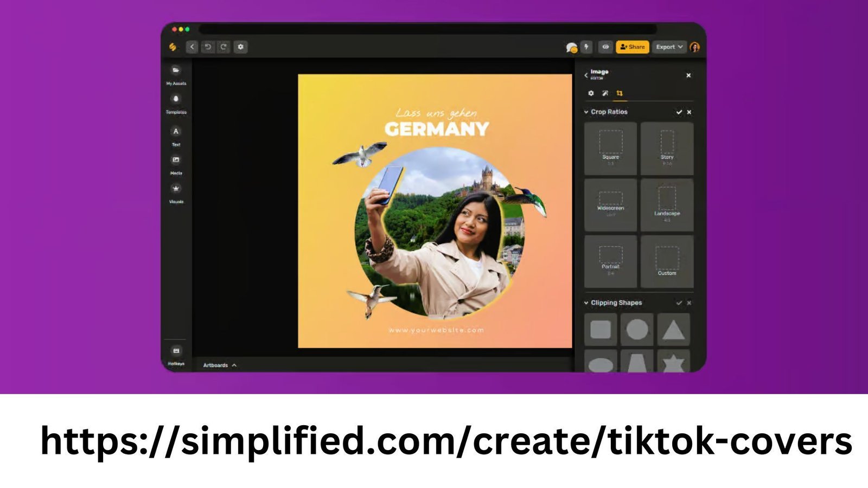Collapse the Crop Ratios section
Image resolution: width=868 pixels, height=488 pixels.
(586, 112)
